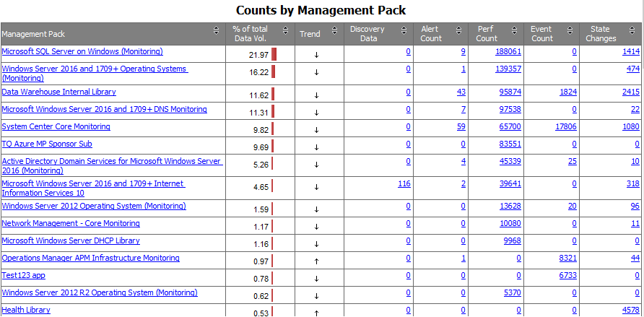Sort by Alert Count column arrows

point(459,30)
